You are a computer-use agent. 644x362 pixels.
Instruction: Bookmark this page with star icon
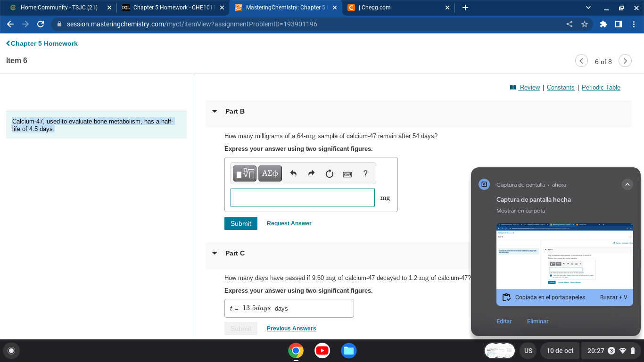coord(585,24)
